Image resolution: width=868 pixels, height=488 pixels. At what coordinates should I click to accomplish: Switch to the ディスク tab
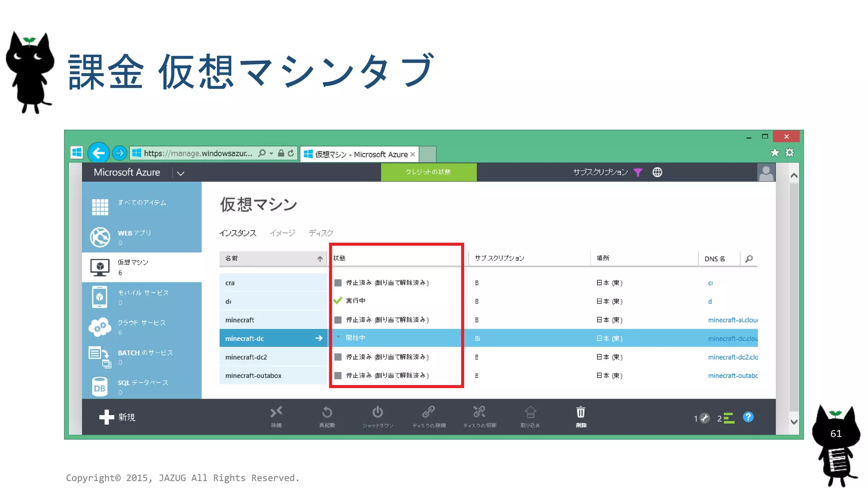tap(320, 233)
